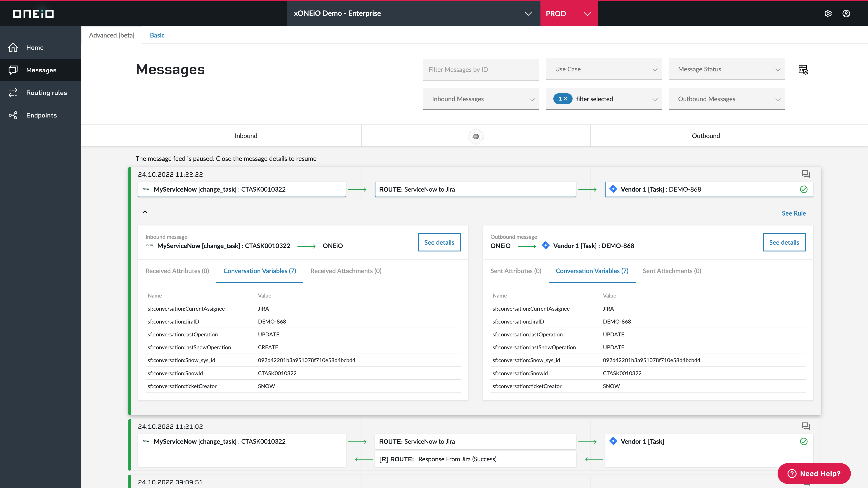Open the Outbound Messages dropdown
868x488 pixels.
pyautogui.click(x=726, y=99)
